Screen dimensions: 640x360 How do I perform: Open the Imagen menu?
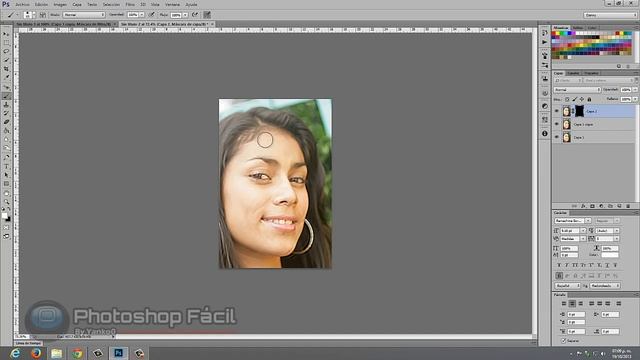[60, 4]
